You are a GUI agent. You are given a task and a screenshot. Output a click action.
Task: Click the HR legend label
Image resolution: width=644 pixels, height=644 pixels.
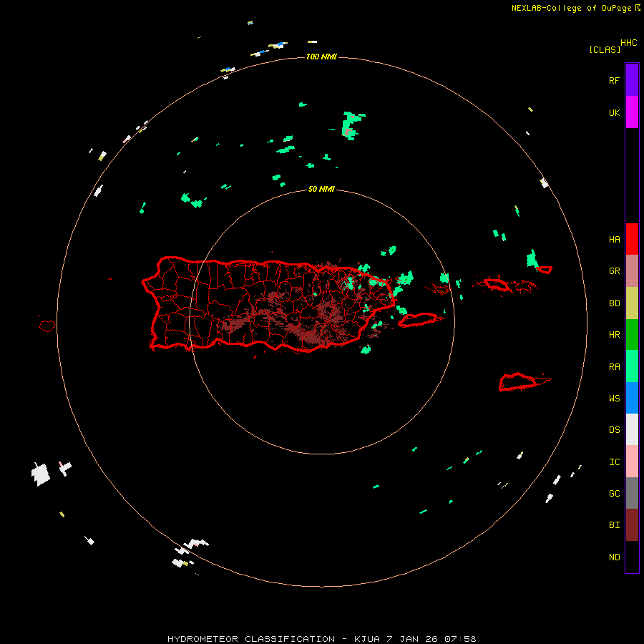click(x=614, y=335)
